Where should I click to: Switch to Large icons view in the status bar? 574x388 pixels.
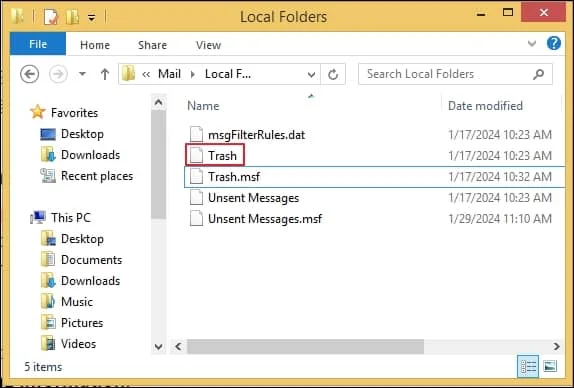(550, 366)
